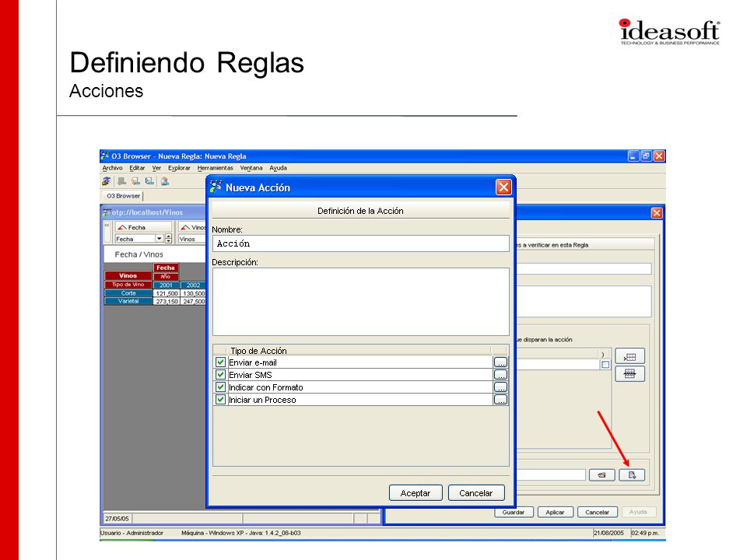The image size is (747, 560).
Task: Click the cell value 130,500
Action: tap(193, 293)
